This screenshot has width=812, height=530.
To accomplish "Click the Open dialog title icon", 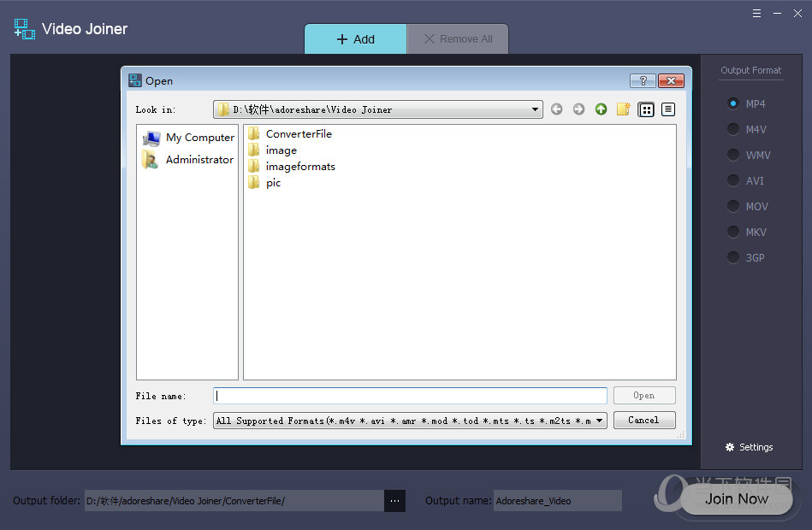I will click(x=135, y=80).
